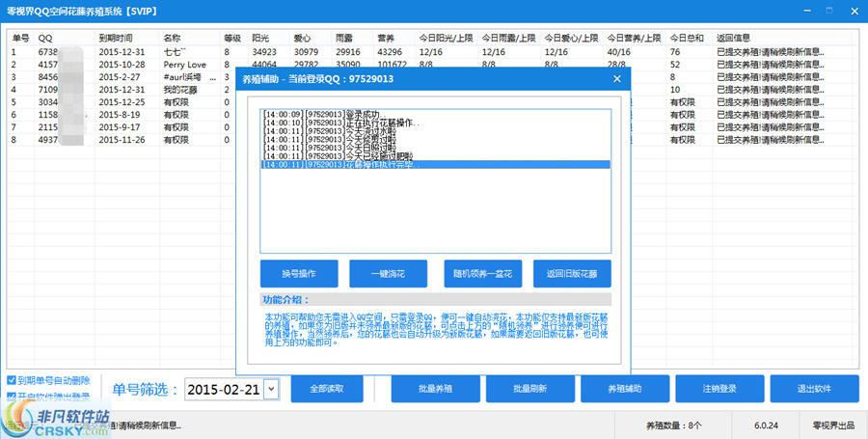This screenshot has height=439, width=868.
Task: Click the 随机领养一盆花 button
Action: pos(483,273)
